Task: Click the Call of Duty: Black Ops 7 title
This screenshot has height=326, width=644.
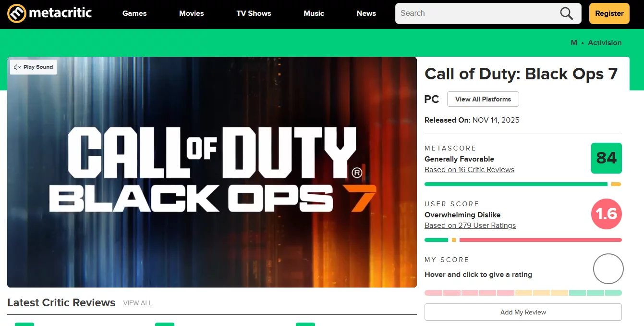Action: click(521, 74)
